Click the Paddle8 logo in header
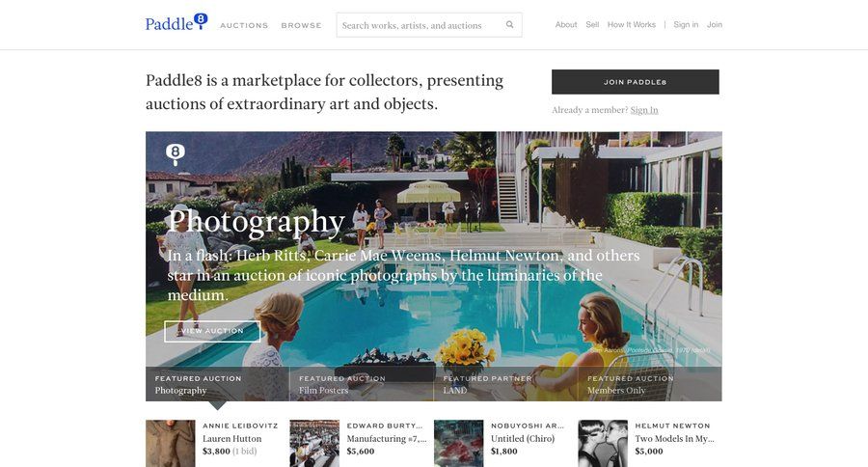 point(176,22)
